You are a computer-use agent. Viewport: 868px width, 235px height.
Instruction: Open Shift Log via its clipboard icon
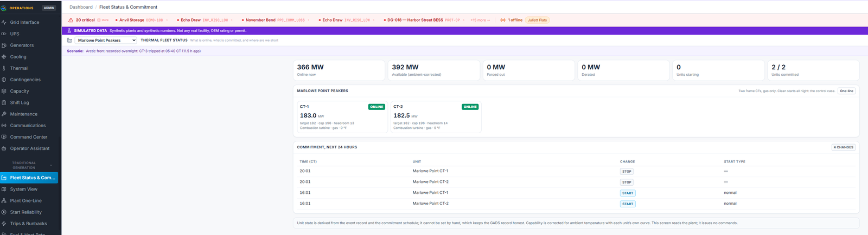click(4, 102)
